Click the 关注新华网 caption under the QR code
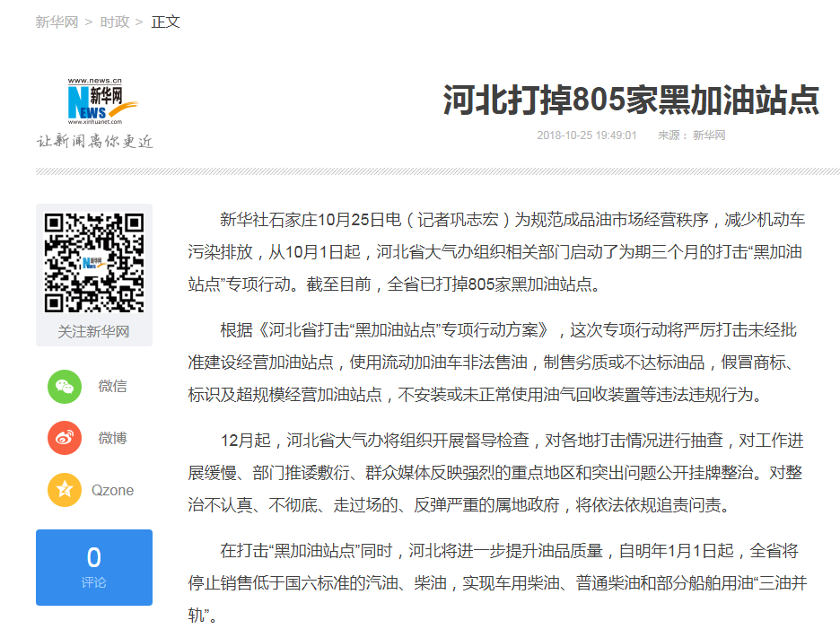The height and width of the screenshot is (638, 840). 93,331
